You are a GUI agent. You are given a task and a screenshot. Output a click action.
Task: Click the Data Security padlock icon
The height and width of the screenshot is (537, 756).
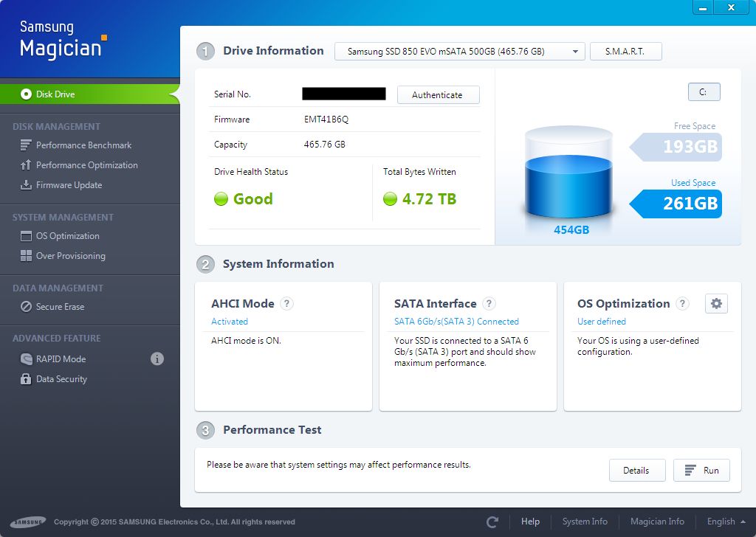[x=26, y=379]
